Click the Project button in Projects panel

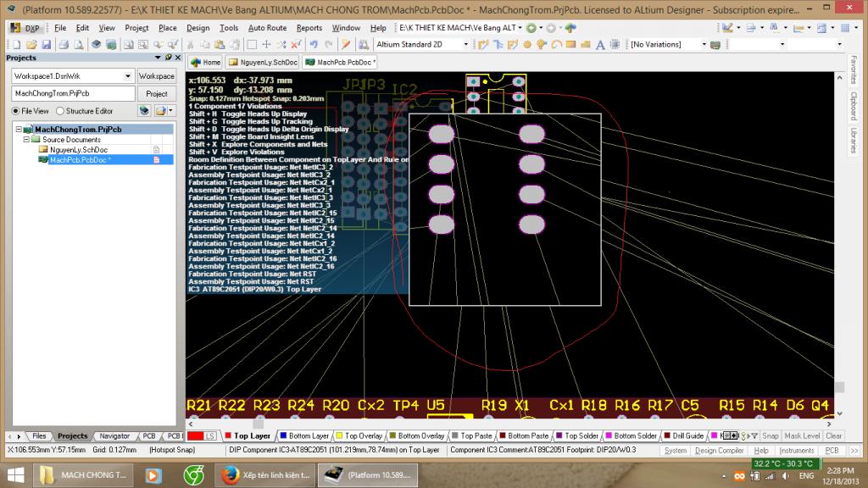pyautogui.click(x=156, y=93)
